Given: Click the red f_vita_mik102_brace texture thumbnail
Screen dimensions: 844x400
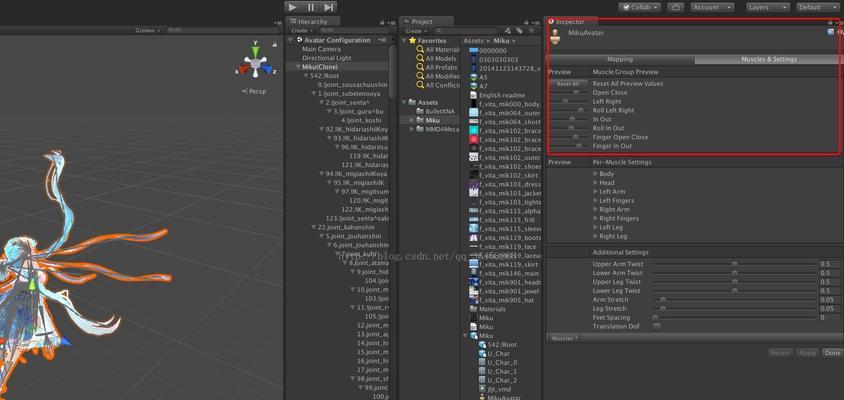Looking at the screenshot, I should 474,139.
